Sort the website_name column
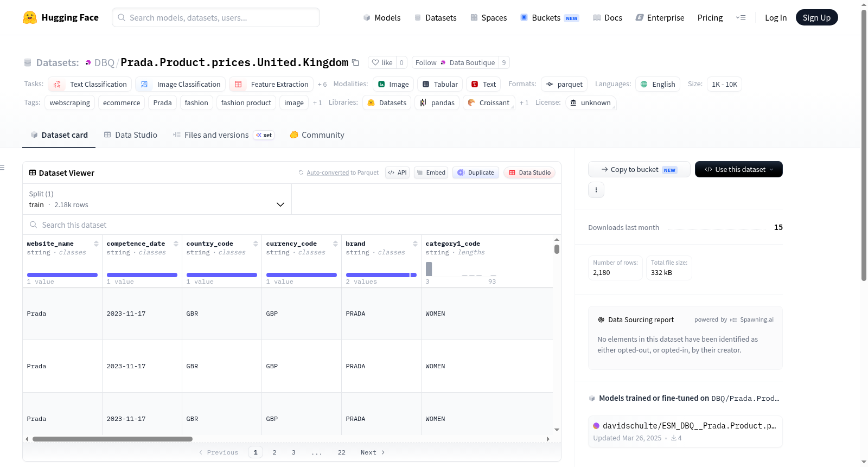Image resolution: width=868 pixels, height=467 pixels. click(96, 244)
